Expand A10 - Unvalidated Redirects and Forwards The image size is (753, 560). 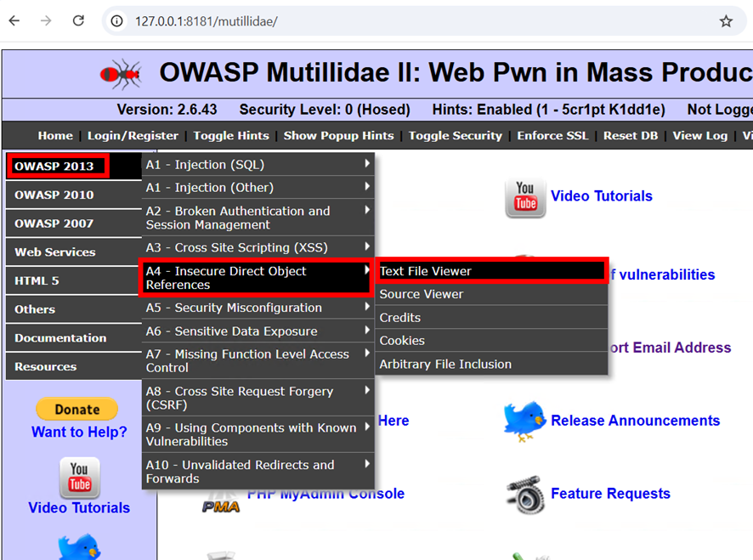tap(258, 471)
